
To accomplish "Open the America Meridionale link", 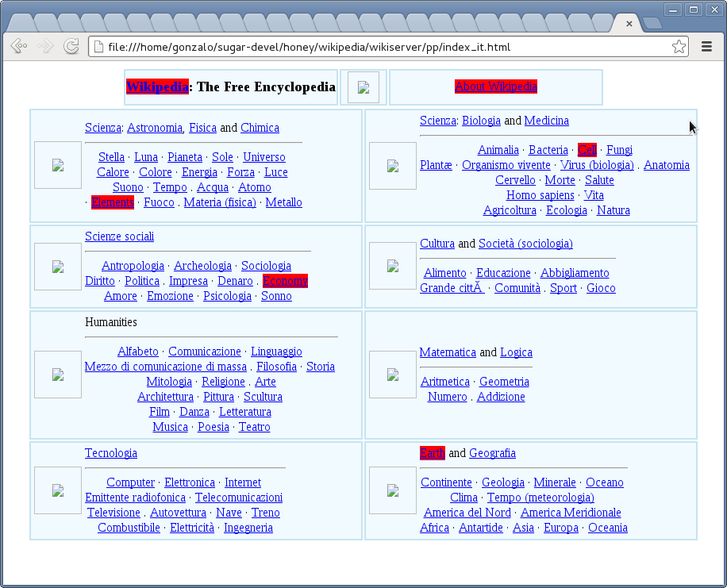I will click(x=571, y=513).
